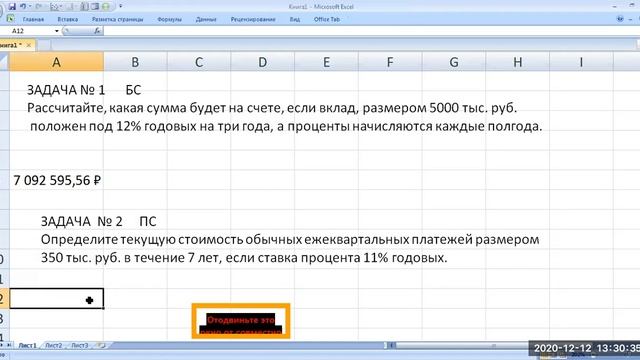Open the Office Tab ribbon tab
Viewport: 640px width, 360px height.
tap(327, 19)
